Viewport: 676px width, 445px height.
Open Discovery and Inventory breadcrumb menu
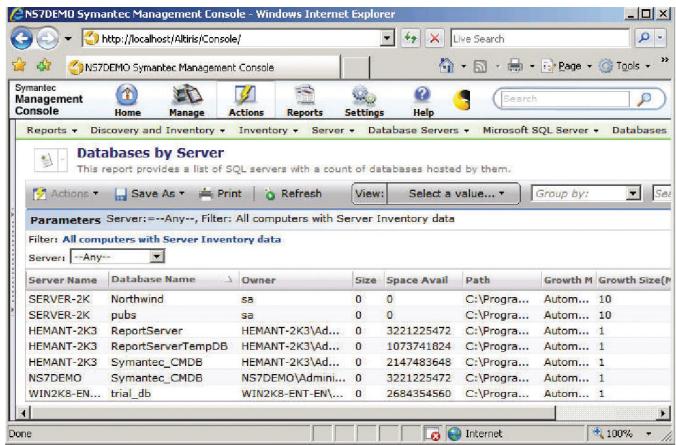(157, 130)
